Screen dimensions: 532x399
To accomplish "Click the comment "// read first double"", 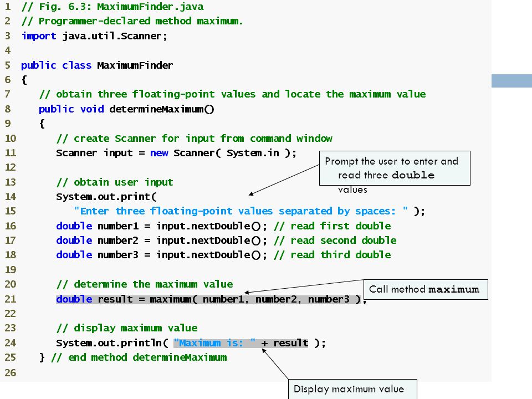I will pyautogui.click(x=332, y=226).
